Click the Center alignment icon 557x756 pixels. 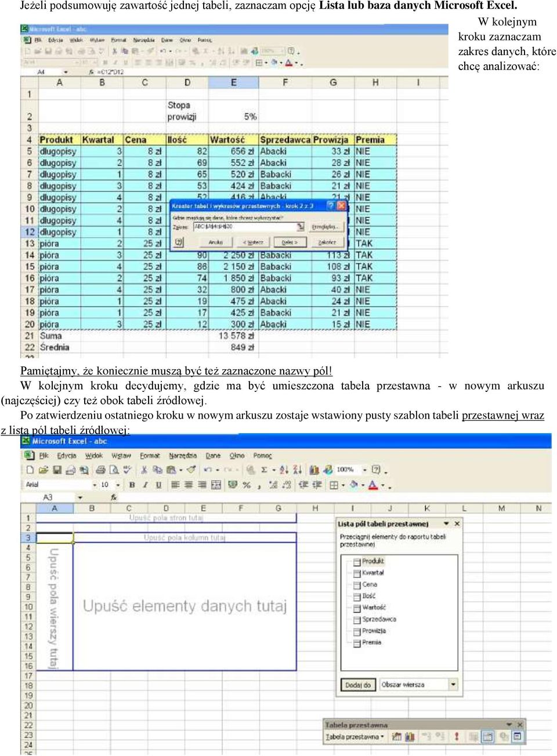tap(188, 485)
